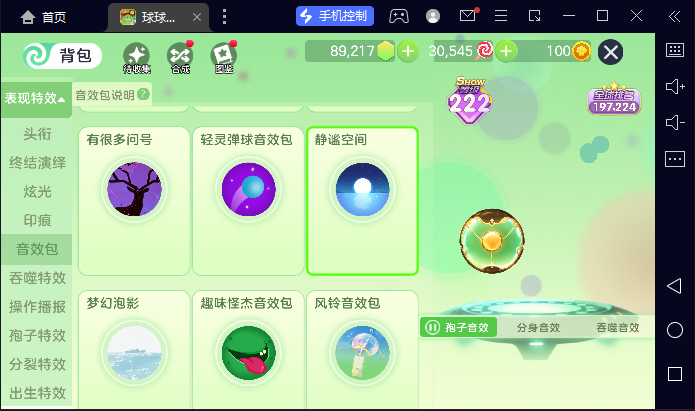Open the 图鉴 collection book icon
695x411 pixels.
click(x=223, y=58)
